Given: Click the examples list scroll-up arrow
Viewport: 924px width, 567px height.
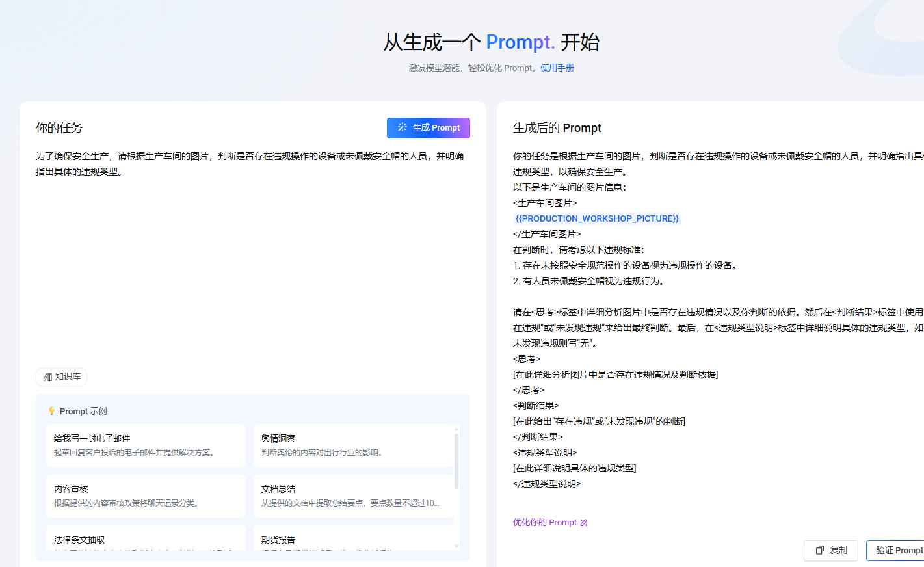Looking at the screenshot, I should pyautogui.click(x=456, y=429).
